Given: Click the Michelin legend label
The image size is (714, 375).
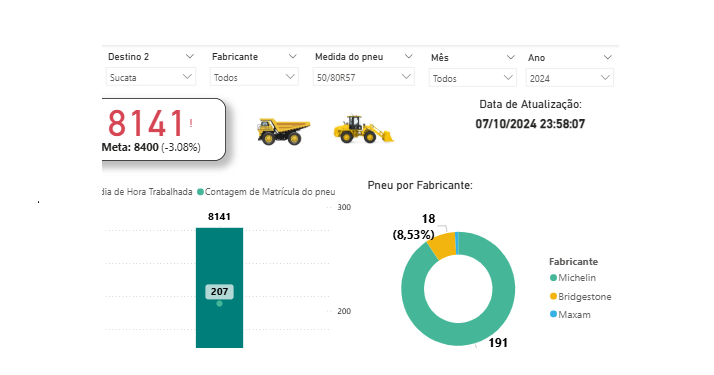Looking at the screenshot, I should click(x=577, y=278).
